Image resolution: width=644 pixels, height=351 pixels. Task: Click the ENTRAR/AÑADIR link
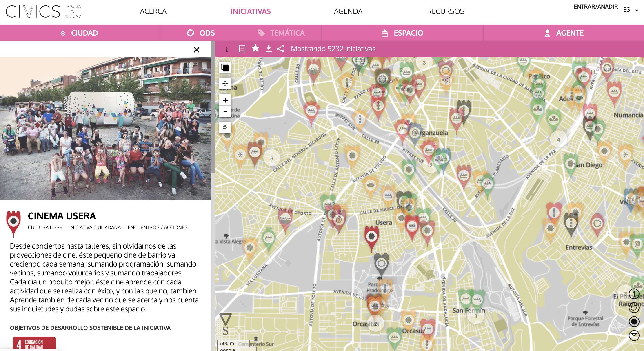click(595, 7)
